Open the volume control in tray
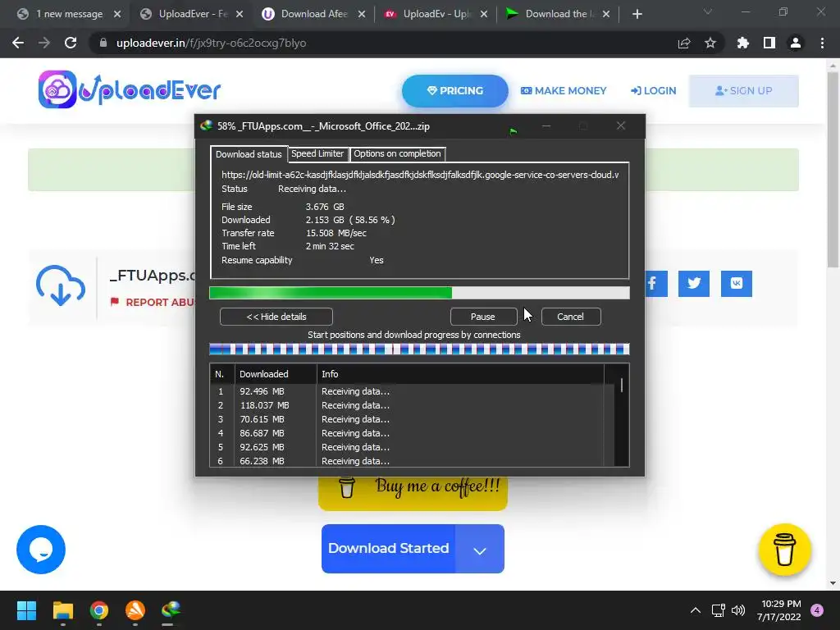The width and height of the screenshot is (840, 630). (x=738, y=610)
